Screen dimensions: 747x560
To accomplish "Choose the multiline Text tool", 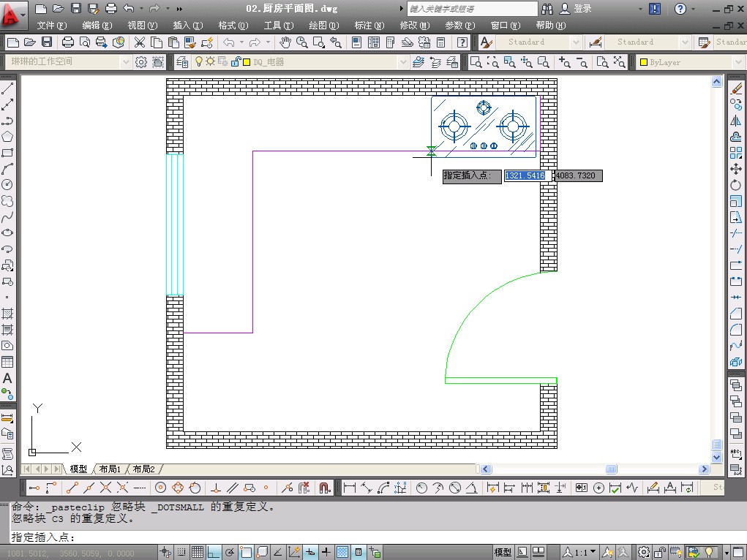I will [x=7, y=379].
